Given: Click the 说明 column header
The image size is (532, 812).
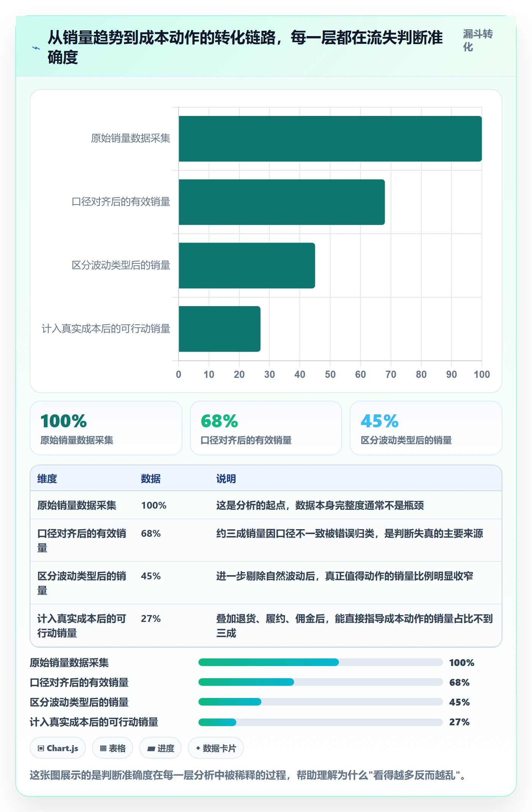Looking at the screenshot, I should tap(226, 479).
